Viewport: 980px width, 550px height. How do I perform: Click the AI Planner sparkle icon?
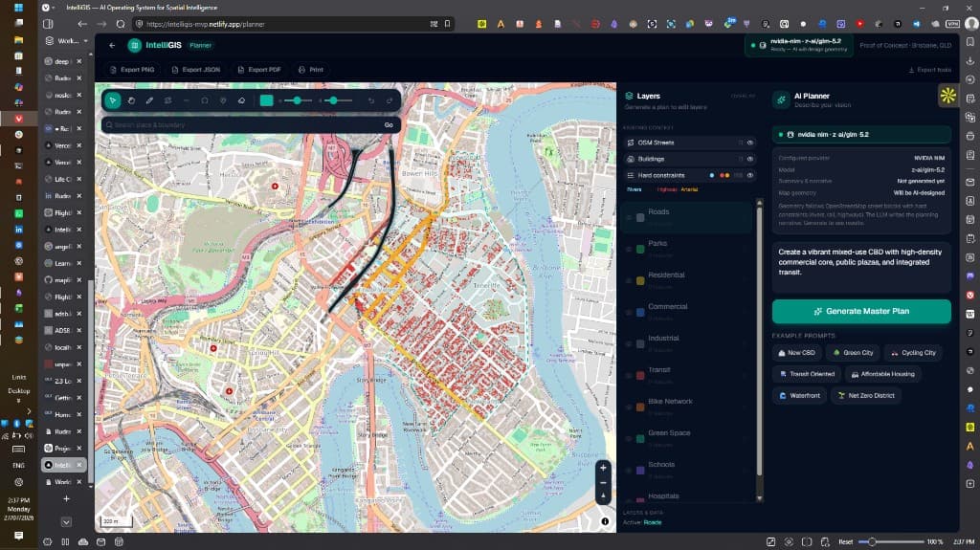pyautogui.click(x=781, y=99)
